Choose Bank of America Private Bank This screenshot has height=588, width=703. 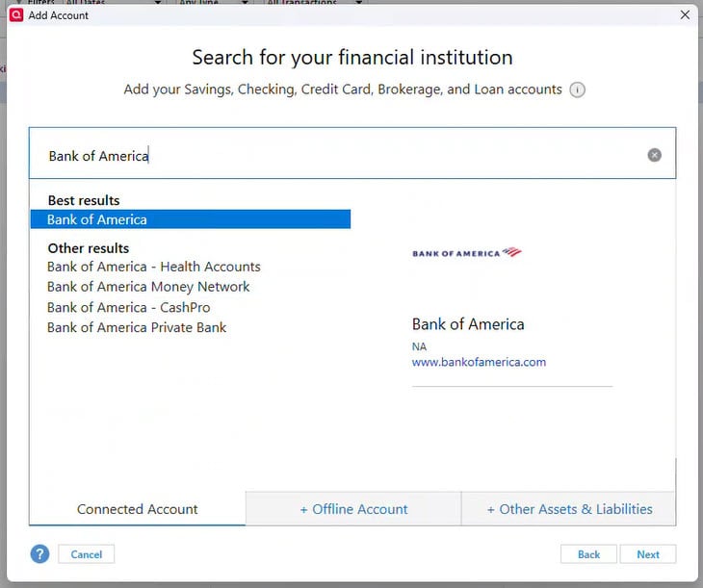[x=137, y=327]
